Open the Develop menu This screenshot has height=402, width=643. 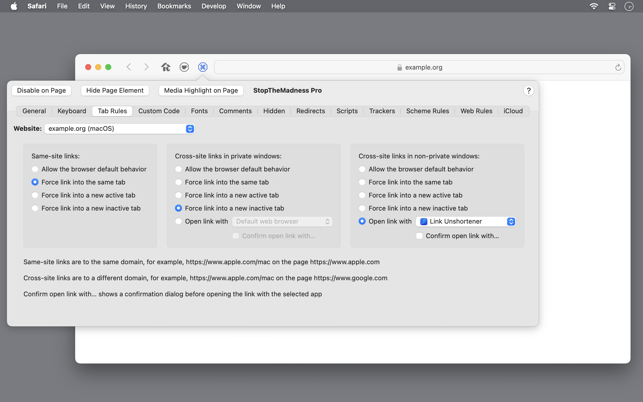click(214, 6)
